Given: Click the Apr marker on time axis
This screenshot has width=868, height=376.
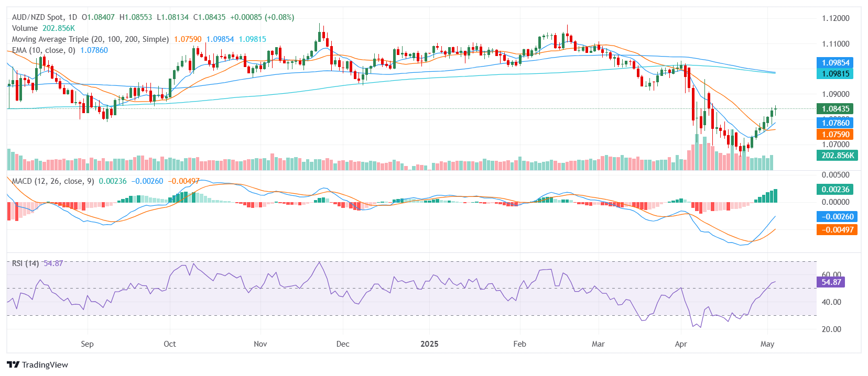Looking at the screenshot, I should (681, 344).
